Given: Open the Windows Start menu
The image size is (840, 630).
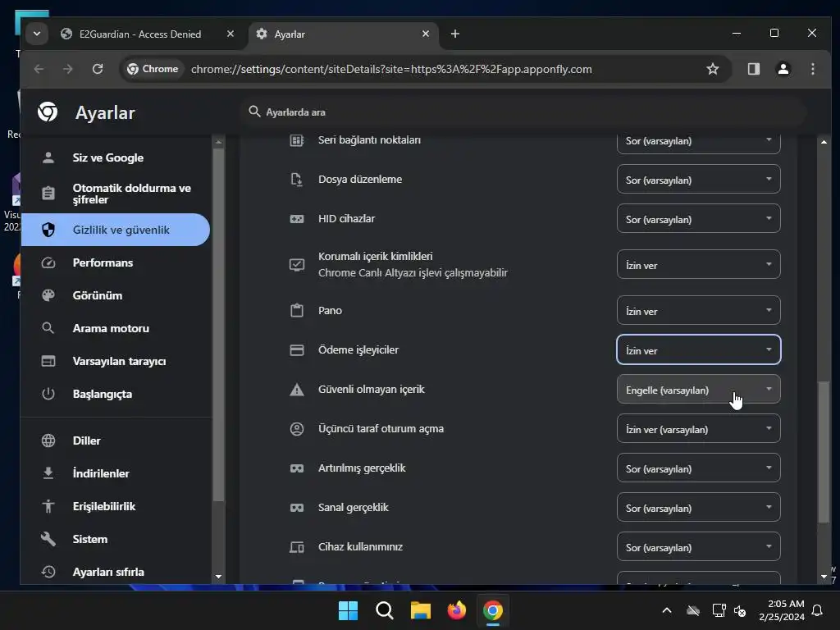Looking at the screenshot, I should pyautogui.click(x=348, y=610).
